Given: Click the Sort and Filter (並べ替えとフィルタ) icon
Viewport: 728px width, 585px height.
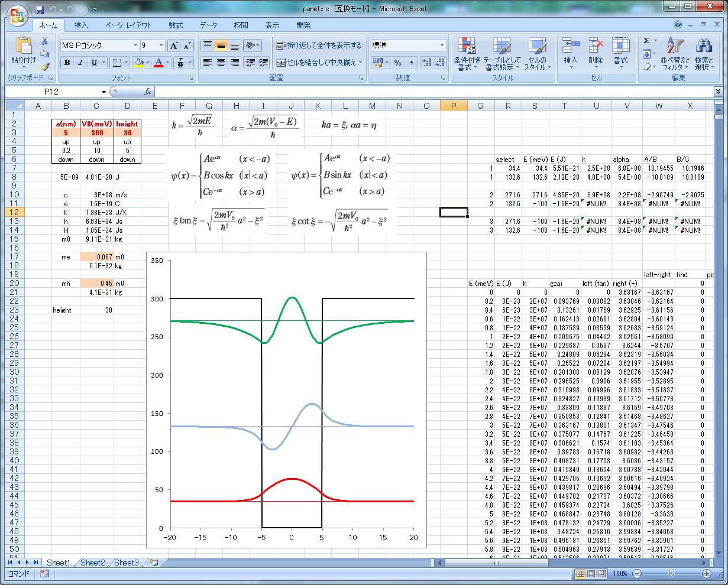Looking at the screenshot, I should click(x=675, y=54).
